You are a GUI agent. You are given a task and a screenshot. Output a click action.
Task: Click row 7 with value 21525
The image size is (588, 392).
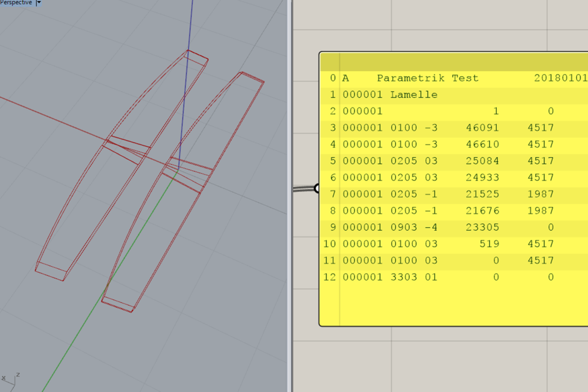click(x=447, y=194)
